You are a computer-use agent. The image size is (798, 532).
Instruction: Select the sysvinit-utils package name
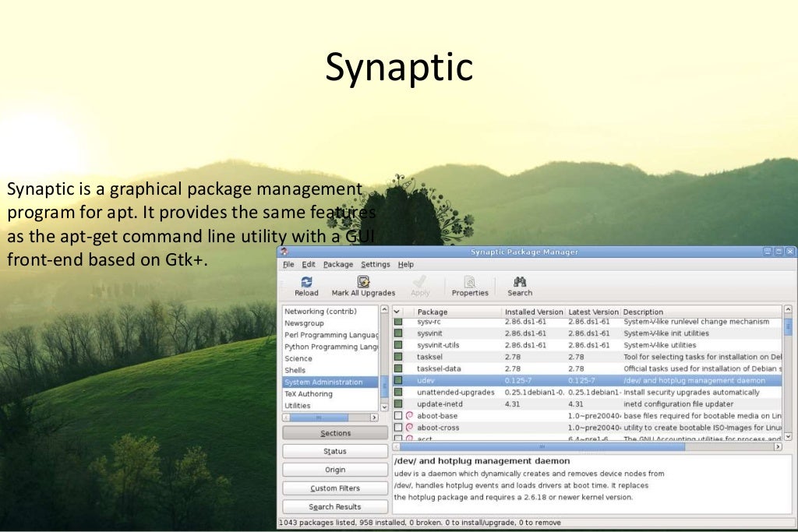point(438,345)
